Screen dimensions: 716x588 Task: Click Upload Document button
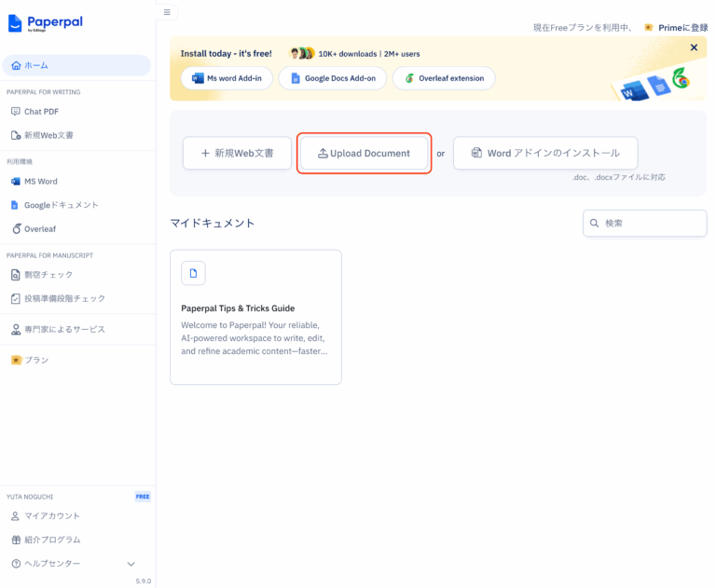click(x=364, y=153)
